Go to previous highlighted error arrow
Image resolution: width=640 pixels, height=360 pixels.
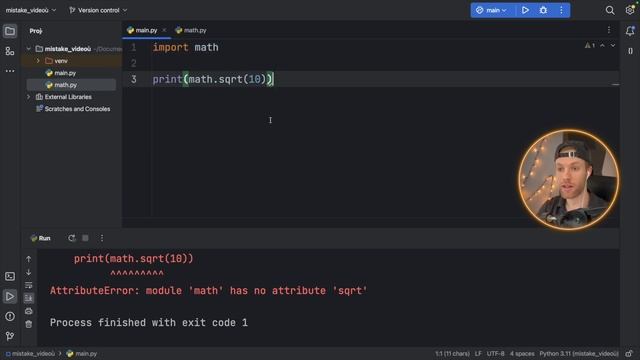tap(602, 46)
